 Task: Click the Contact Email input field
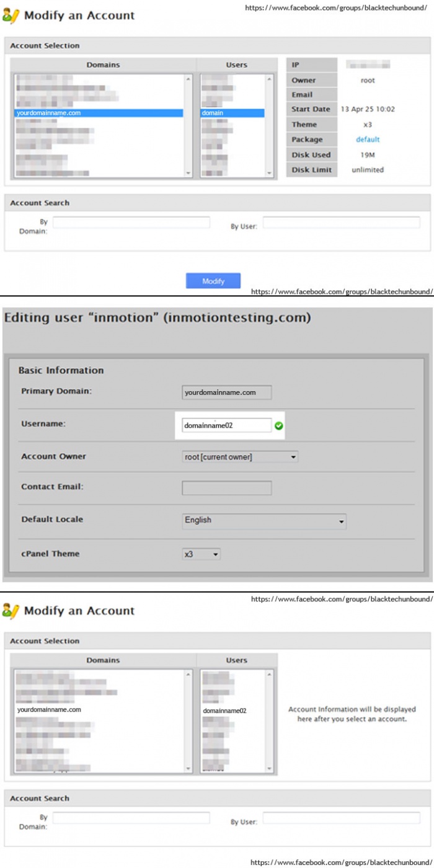pos(227,488)
